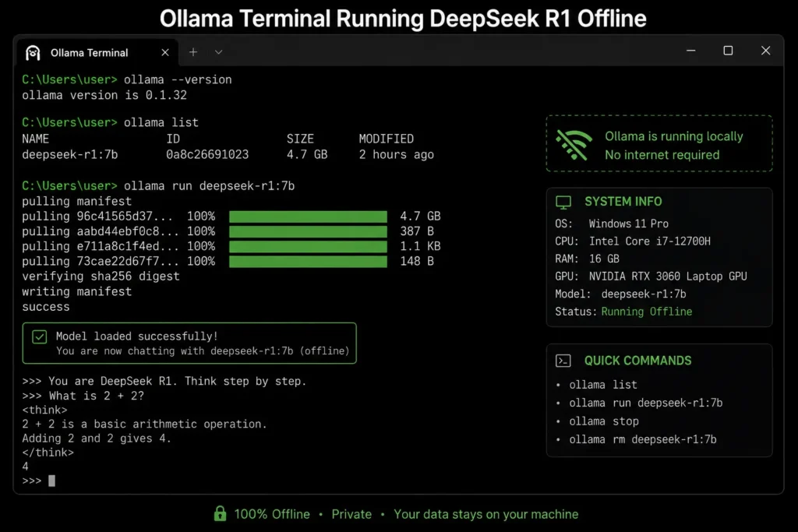
Task: Select 'ollama list' quick command
Action: tap(603, 385)
